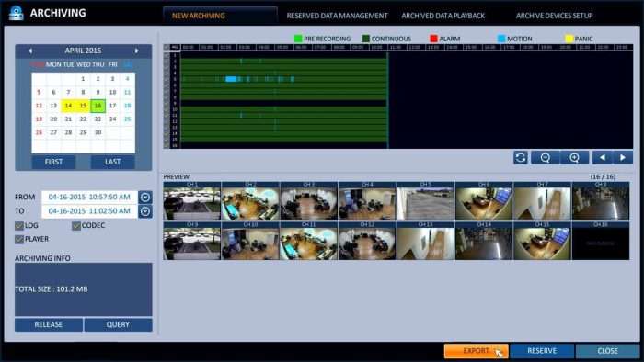This screenshot has height=362, width=644.
Task: Refresh the recording timeline
Action: click(x=521, y=158)
